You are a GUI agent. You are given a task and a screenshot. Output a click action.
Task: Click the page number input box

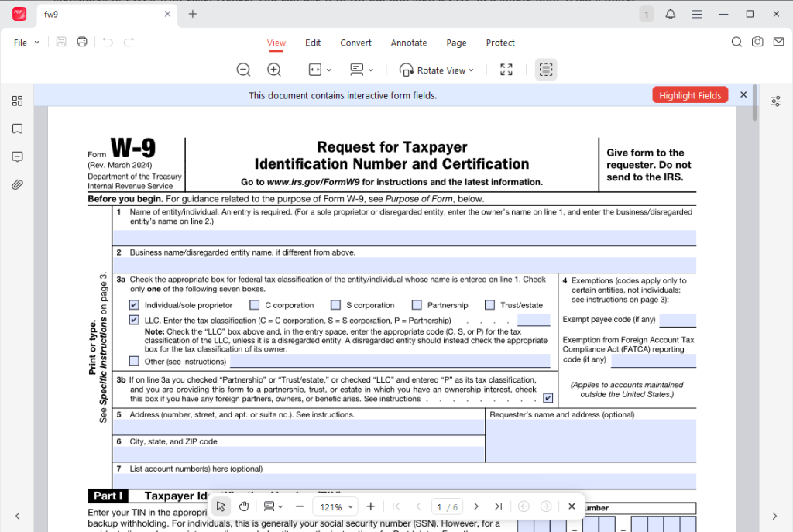(x=448, y=506)
